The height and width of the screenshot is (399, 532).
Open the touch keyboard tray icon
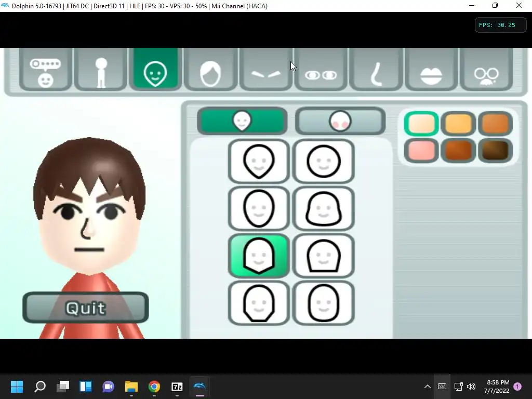[x=442, y=387]
